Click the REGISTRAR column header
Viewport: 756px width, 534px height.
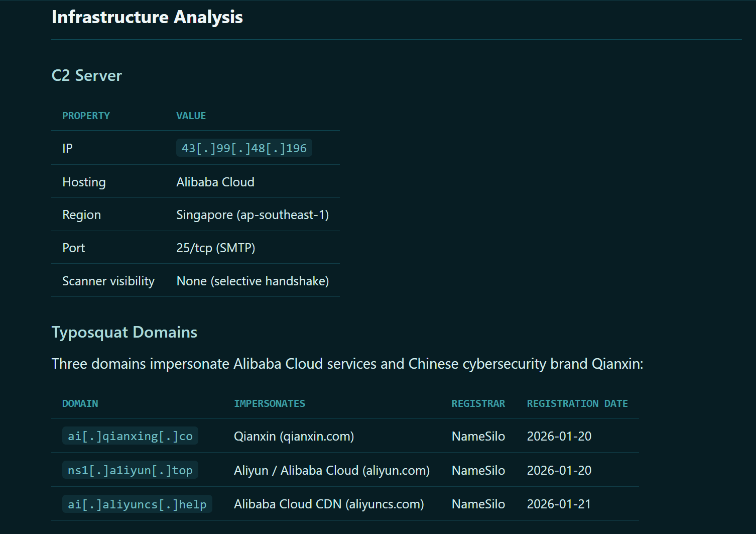[x=478, y=403]
